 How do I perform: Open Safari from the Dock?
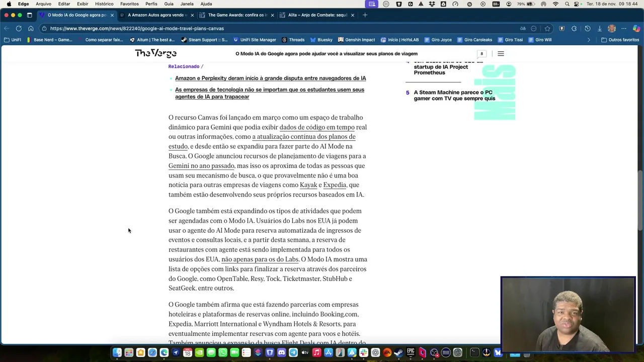152,352
